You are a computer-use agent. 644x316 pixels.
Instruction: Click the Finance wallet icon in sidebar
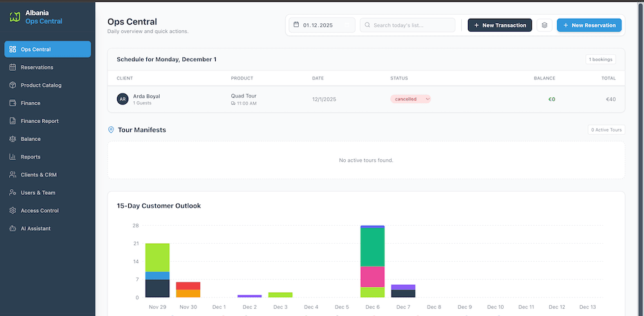click(x=13, y=103)
